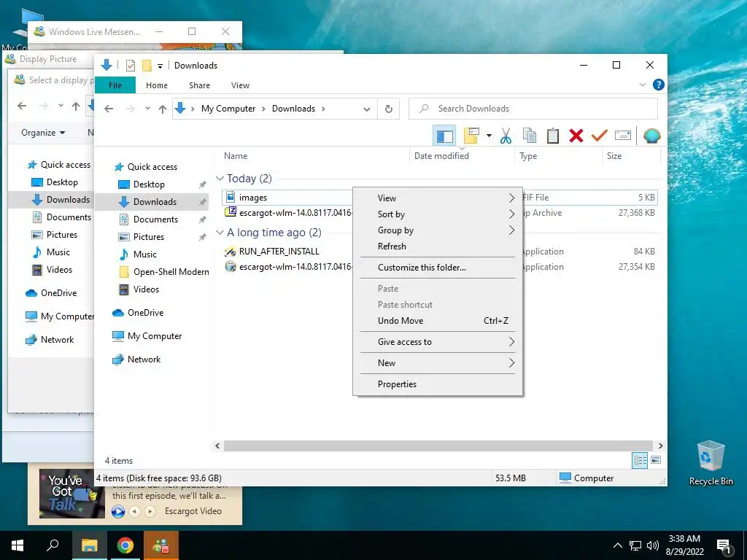This screenshot has width=747, height=560.
Task: Expand the ribbon with the chevron
Action: click(642, 85)
